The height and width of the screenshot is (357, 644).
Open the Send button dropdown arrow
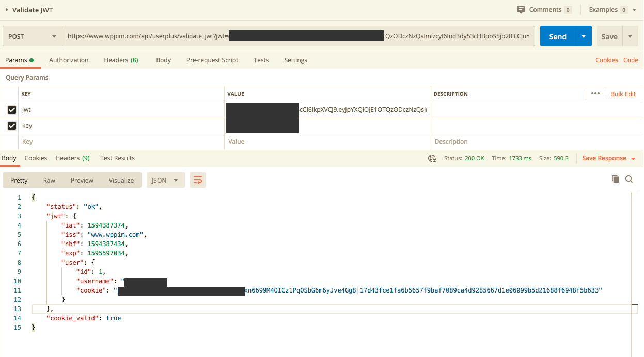(584, 36)
